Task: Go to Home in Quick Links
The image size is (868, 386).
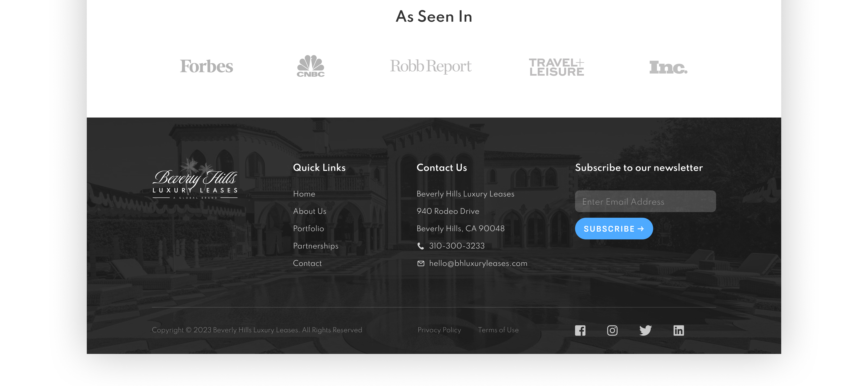Action: pyautogui.click(x=304, y=194)
